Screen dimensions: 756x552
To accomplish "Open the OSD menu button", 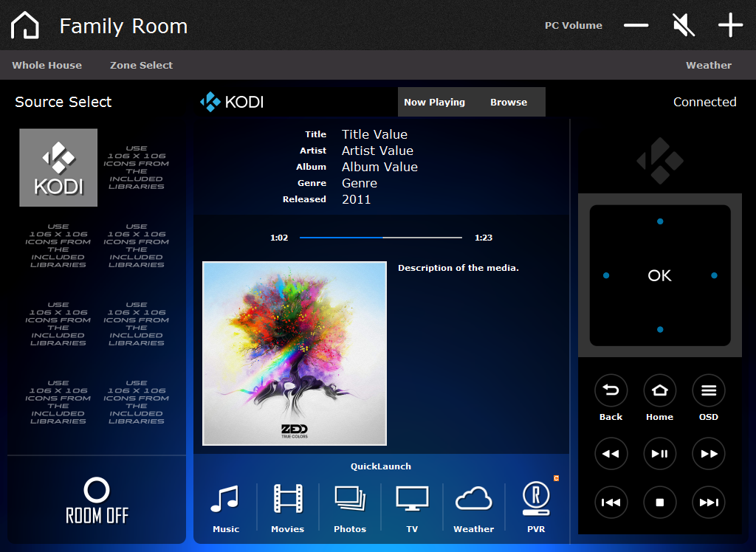I will pos(709,390).
